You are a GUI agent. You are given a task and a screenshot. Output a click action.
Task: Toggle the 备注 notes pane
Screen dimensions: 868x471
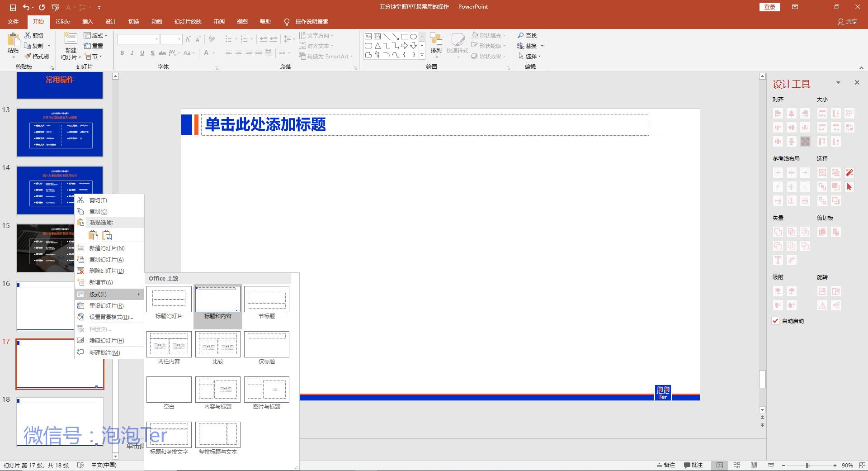(665, 465)
